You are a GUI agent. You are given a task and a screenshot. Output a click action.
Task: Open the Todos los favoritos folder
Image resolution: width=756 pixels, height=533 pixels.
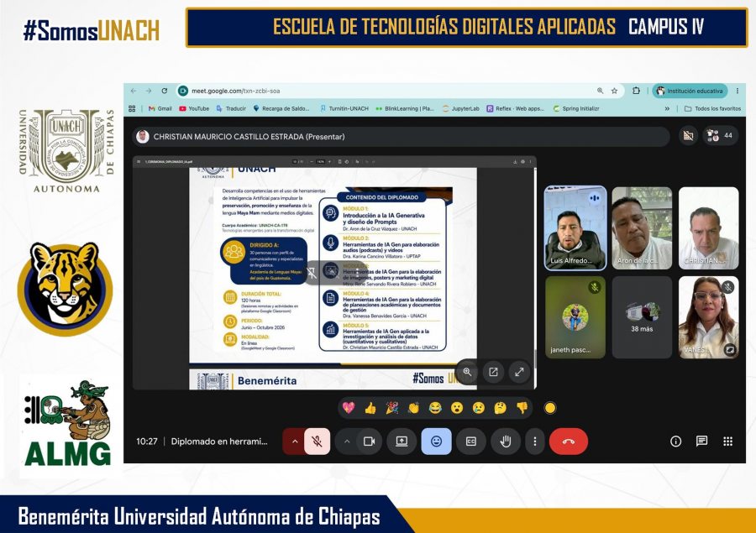click(x=712, y=109)
